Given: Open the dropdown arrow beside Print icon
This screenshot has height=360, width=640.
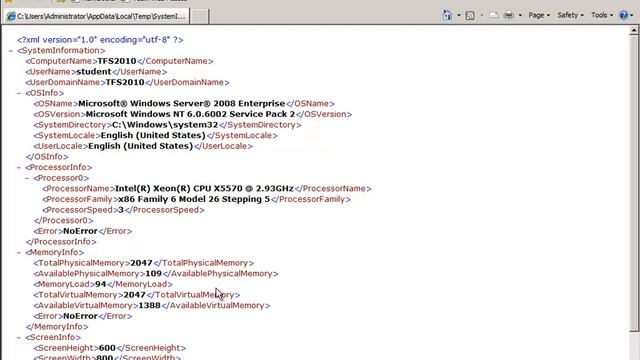Looking at the screenshot, I should (x=520, y=16).
